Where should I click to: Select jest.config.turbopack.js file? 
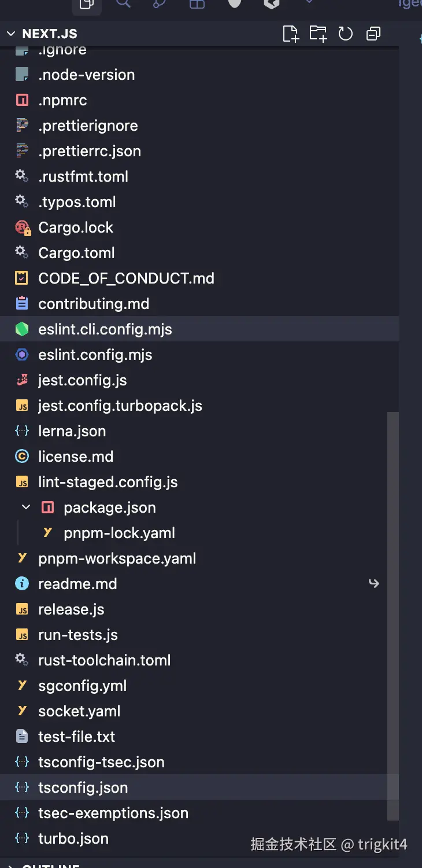coord(120,406)
